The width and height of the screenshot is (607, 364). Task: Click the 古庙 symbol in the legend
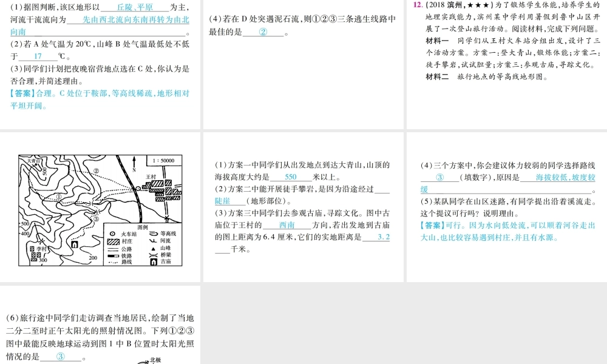pos(154,262)
